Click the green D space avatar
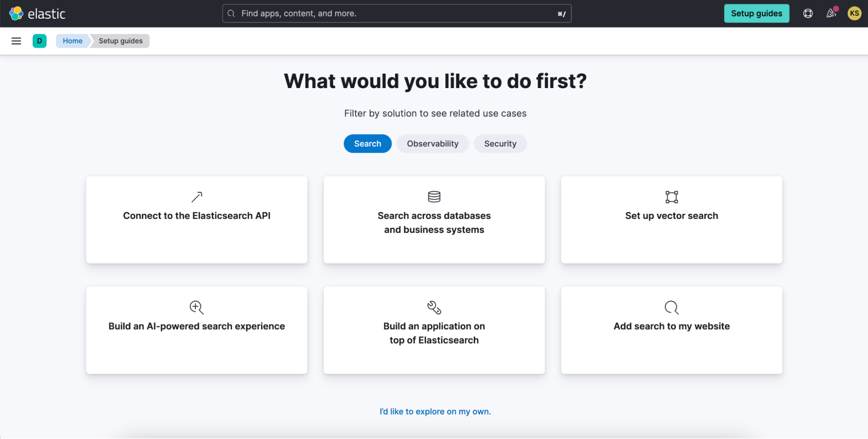Image resolution: width=868 pixels, height=439 pixels. click(x=40, y=41)
